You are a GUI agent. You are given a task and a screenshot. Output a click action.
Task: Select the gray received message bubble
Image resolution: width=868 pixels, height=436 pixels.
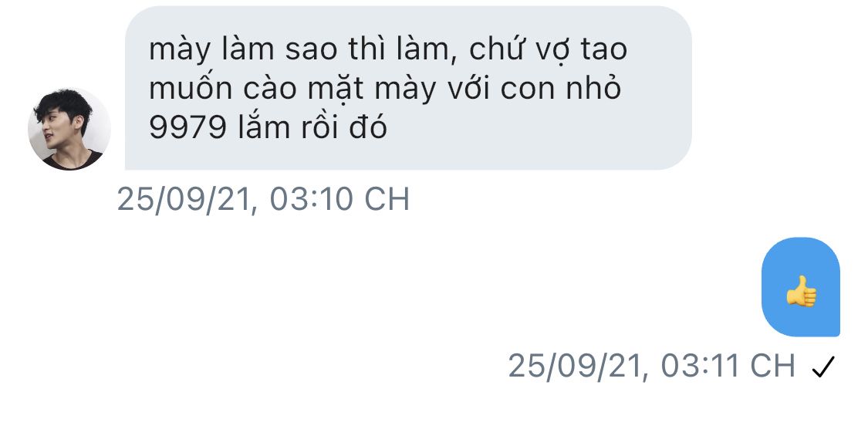[408, 88]
